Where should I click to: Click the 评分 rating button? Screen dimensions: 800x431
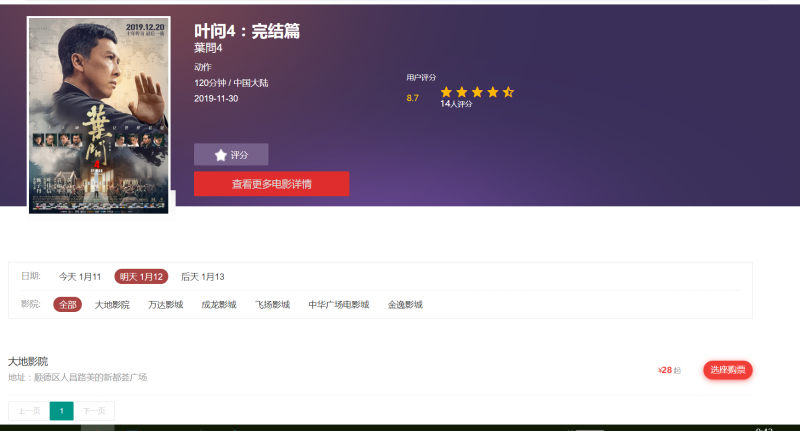[x=231, y=155]
